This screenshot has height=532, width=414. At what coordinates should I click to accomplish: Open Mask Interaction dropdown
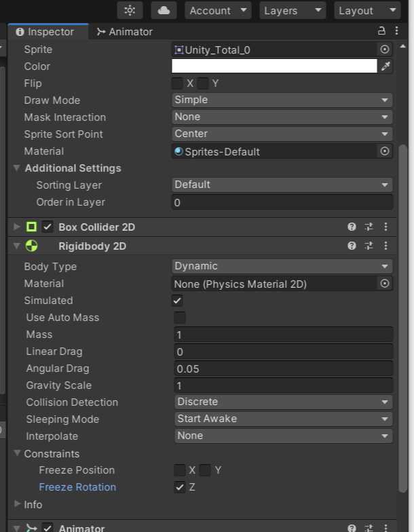[x=282, y=117]
